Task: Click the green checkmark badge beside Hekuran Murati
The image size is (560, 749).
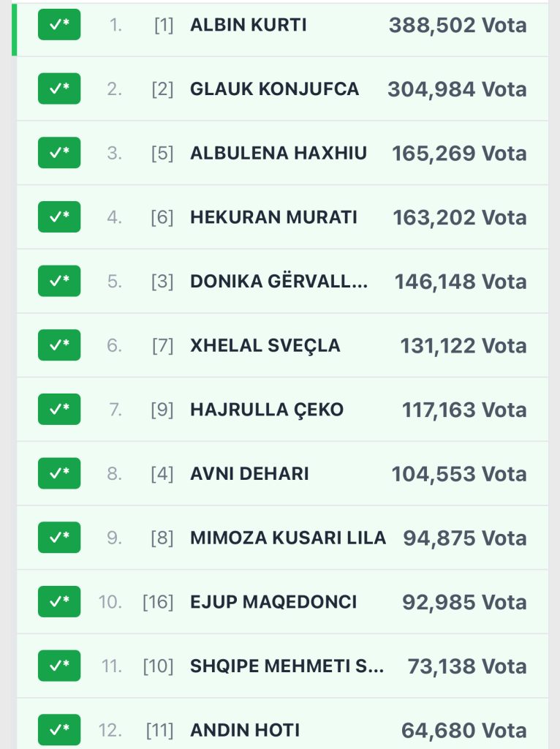Action: tap(59, 217)
